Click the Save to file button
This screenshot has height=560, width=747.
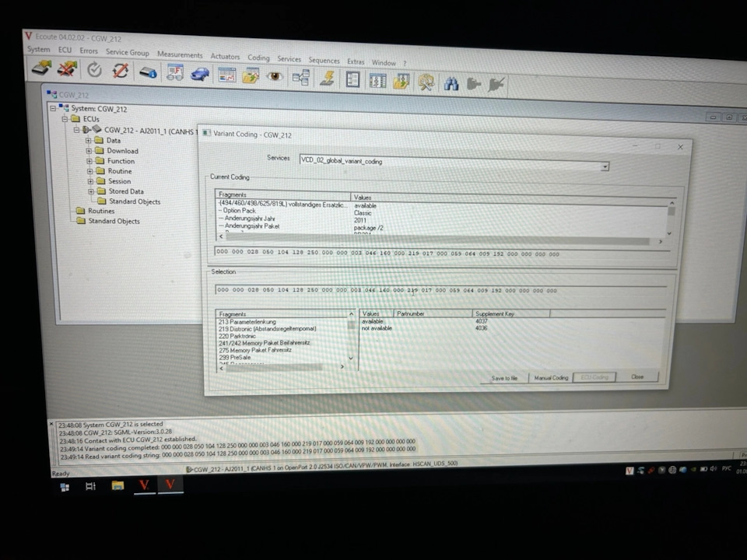pos(504,378)
